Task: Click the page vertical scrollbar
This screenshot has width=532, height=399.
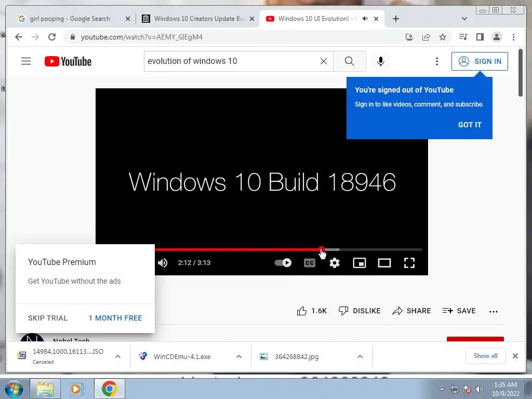Action: point(521,73)
